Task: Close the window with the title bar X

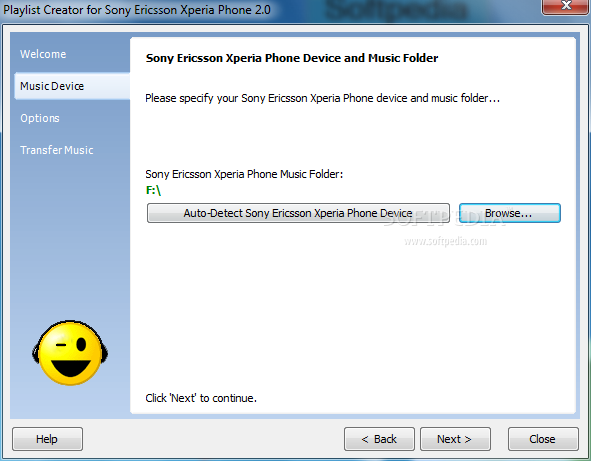Action: [565, 6]
